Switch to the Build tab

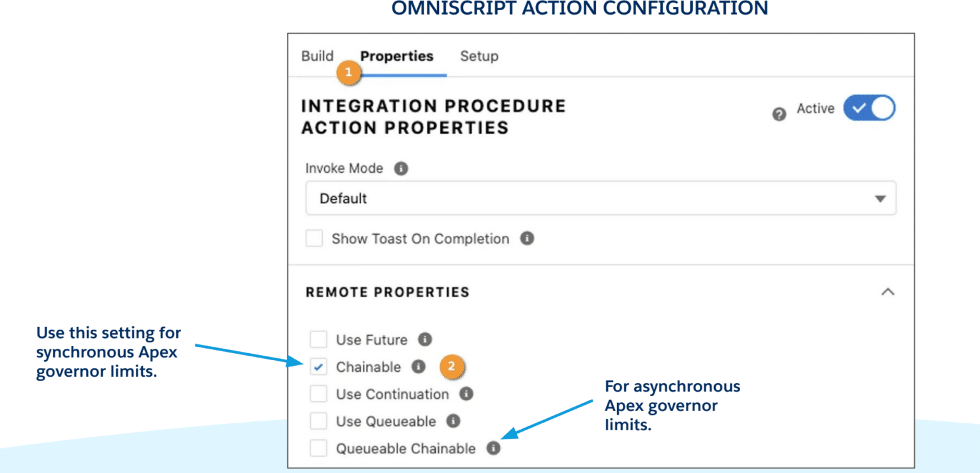coord(317,56)
